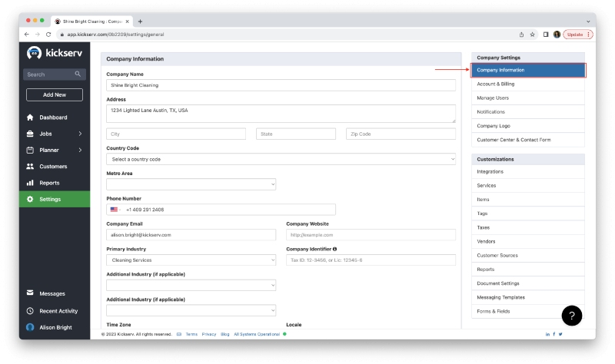Click the Facebook footer icon
Viewport: 615px width, 364px height.
(553, 334)
